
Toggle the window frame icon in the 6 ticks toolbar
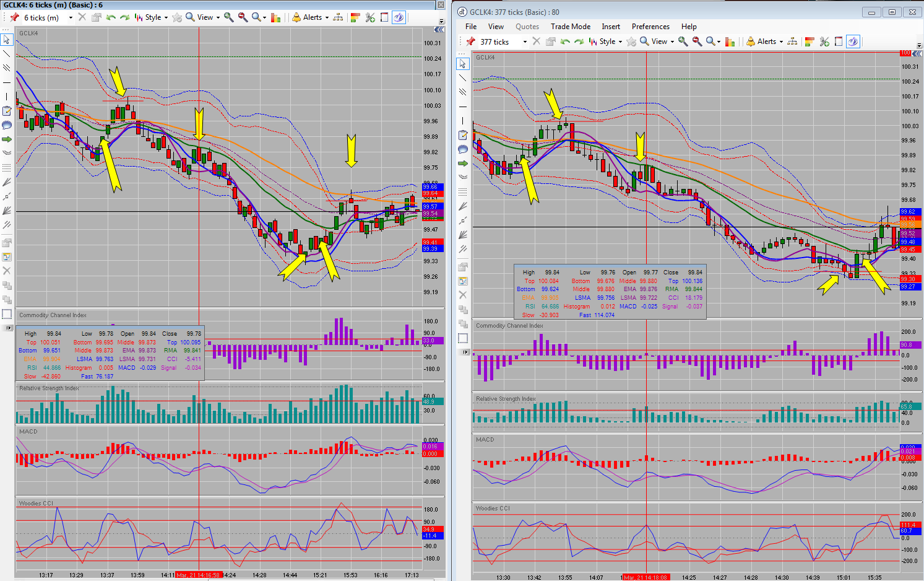[384, 17]
